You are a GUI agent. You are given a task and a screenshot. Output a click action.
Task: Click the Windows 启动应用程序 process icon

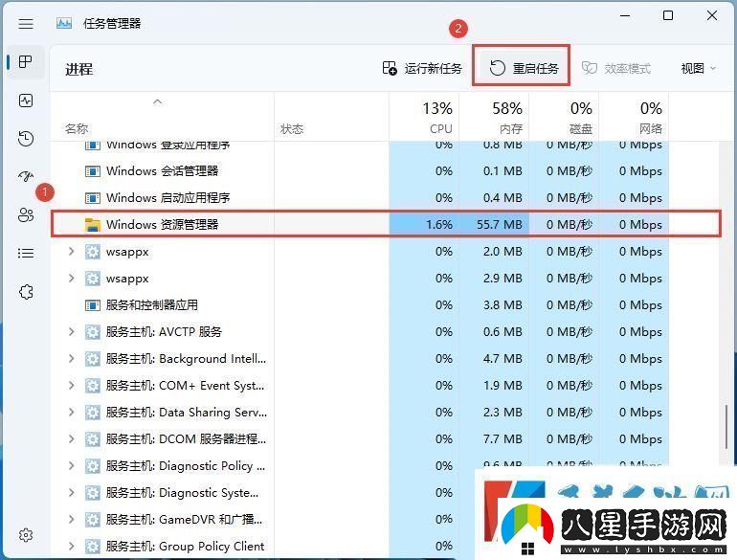93,198
